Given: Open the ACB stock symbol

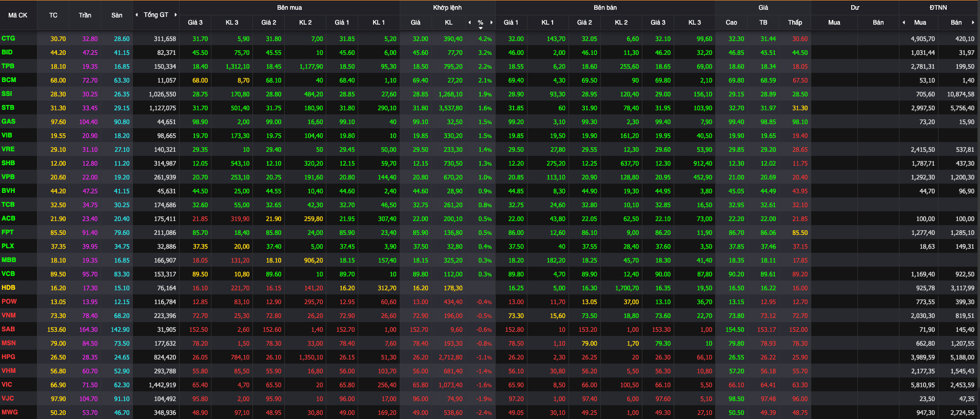Looking at the screenshot, I should click(8, 218).
